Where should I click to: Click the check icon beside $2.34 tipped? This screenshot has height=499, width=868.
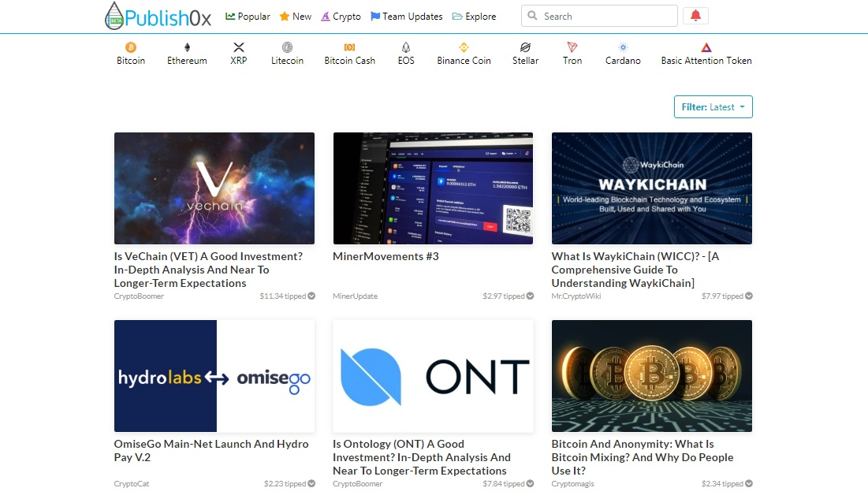[x=749, y=484]
